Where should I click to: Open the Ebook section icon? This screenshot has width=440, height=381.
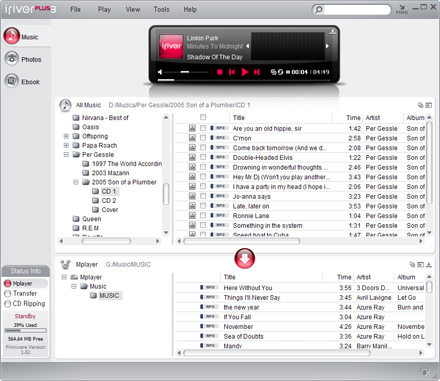pos(12,81)
